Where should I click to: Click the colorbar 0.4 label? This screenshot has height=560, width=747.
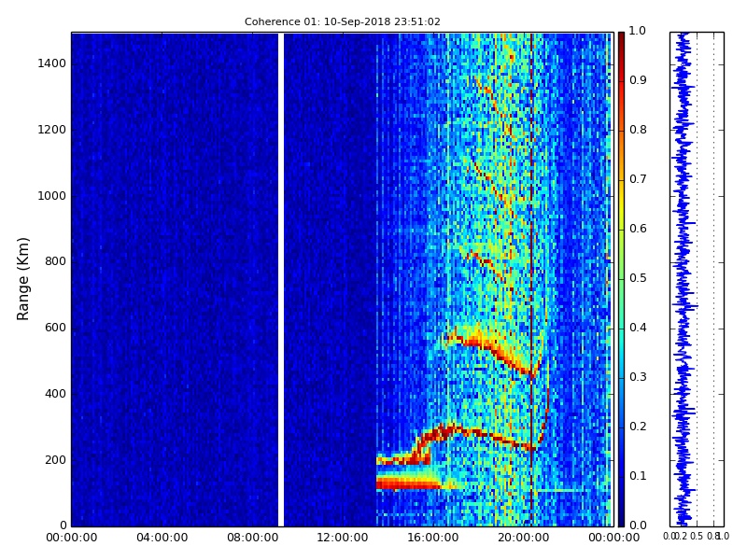(638, 328)
